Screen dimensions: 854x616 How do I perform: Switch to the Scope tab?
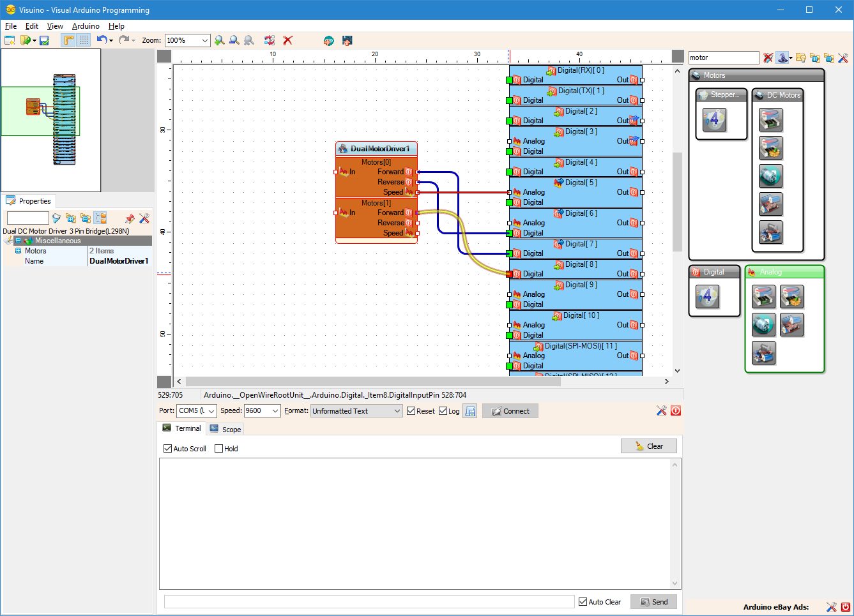(x=225, y=429)
